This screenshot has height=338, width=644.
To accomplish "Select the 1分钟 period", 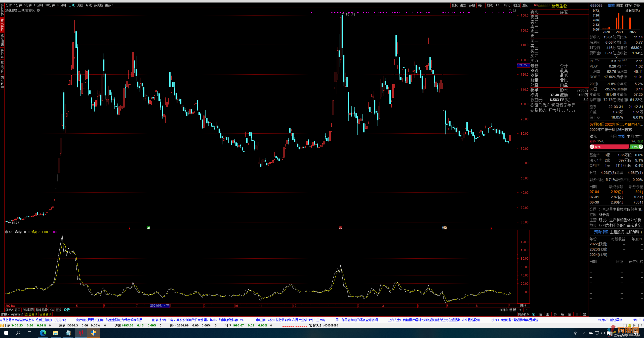I will (x=18, y=5).
